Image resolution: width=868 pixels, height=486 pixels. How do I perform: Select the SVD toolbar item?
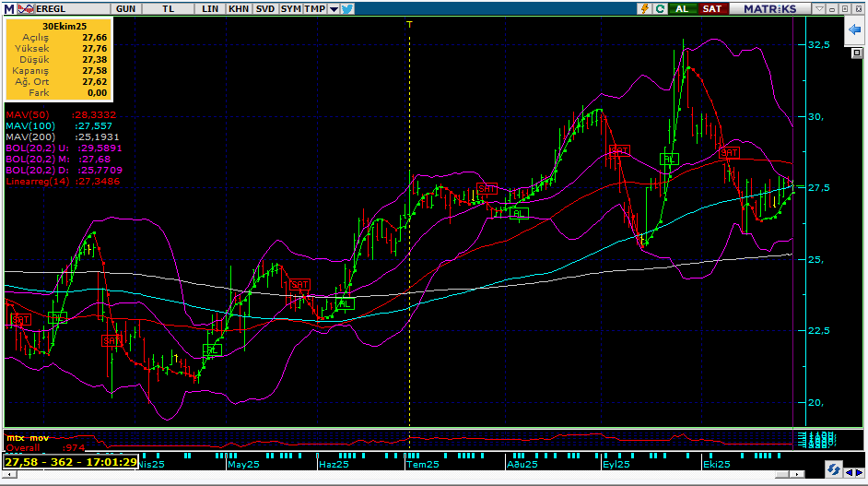264,8
